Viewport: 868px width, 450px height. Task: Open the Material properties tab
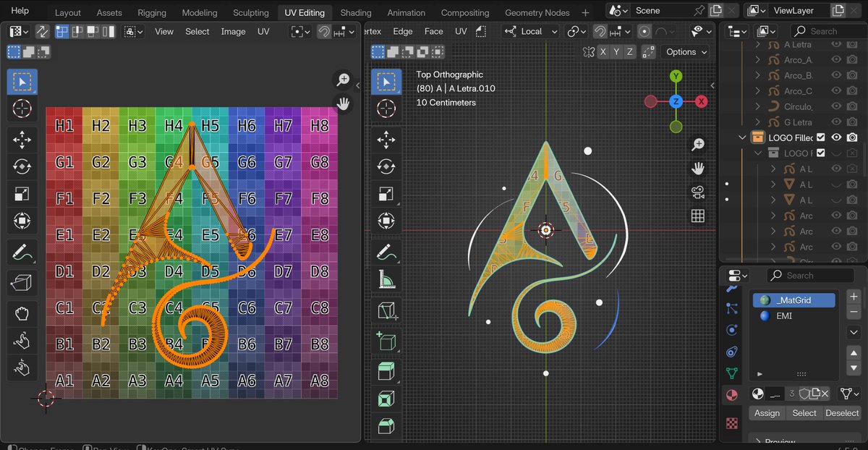pos(732,395)
